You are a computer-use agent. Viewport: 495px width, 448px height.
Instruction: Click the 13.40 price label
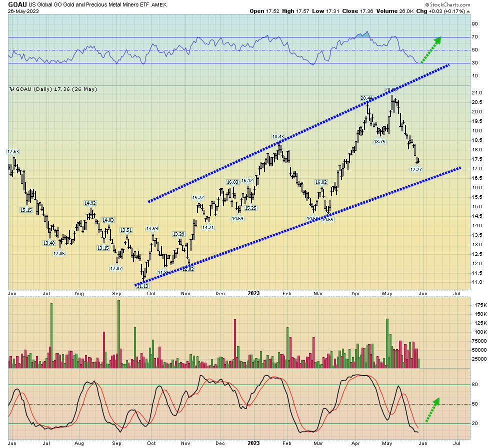49,243
